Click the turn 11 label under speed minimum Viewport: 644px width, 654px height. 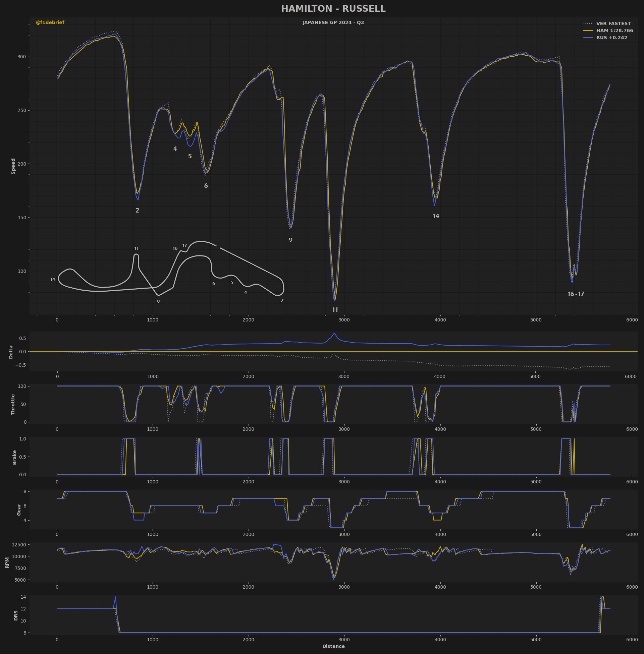click(335, 310)
